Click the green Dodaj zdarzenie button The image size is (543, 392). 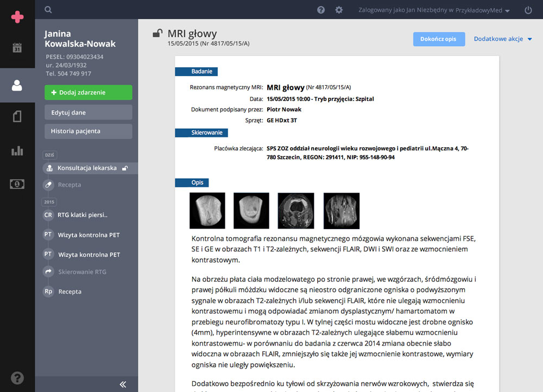coord(88,92)
